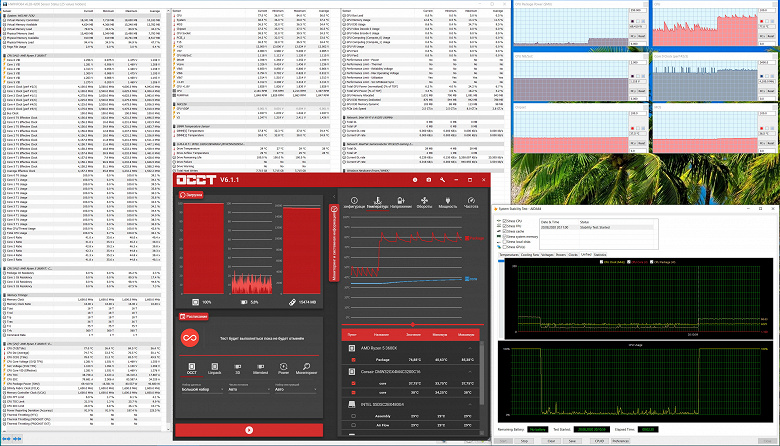780x446 pixels.
Task: Click the AMD Ryzen 5 3600X device icon
Action: [352, 348]
